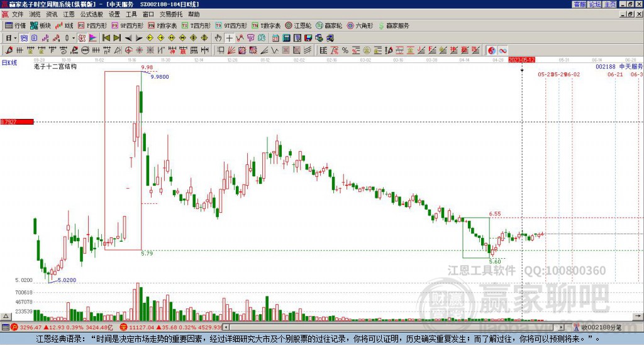This screenshot has height=345, width=644.
Task: Open the T四方形 tool
Action: tap(196, 25)
